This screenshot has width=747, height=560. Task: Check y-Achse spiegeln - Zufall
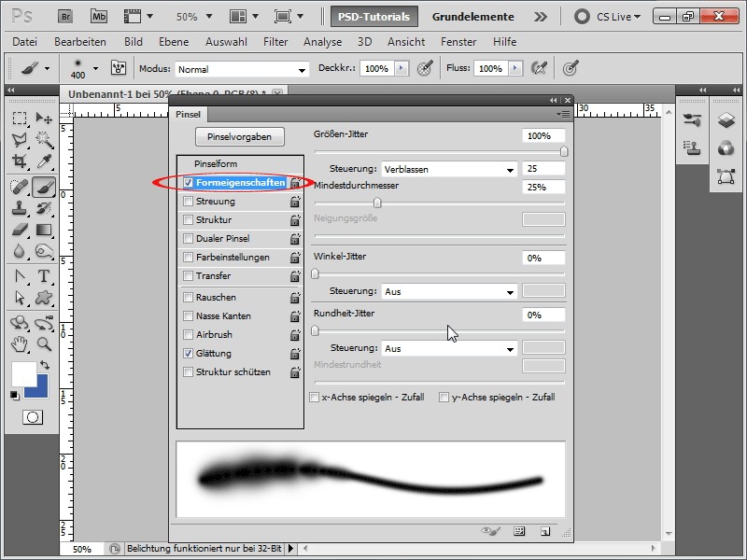point(444,398)
